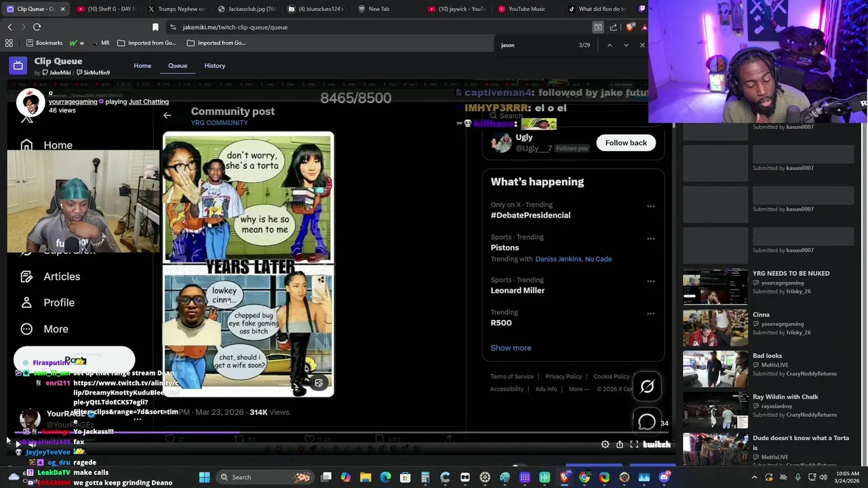Open the more options for Pistons trend
The width and height of the screenshot is (868, 488).
tap(651, 239)
